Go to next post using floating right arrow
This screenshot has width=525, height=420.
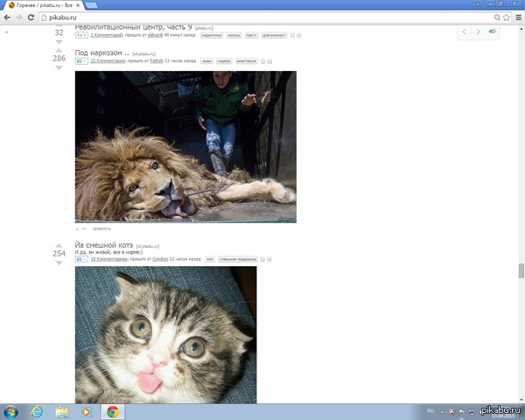point(478,31)
